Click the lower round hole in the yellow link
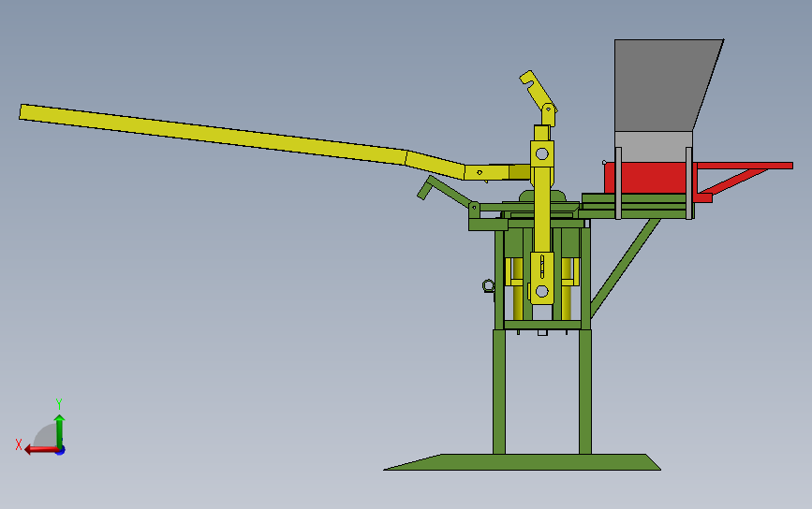This screenshot has height=509, width=812. click(x=541, y=291)
